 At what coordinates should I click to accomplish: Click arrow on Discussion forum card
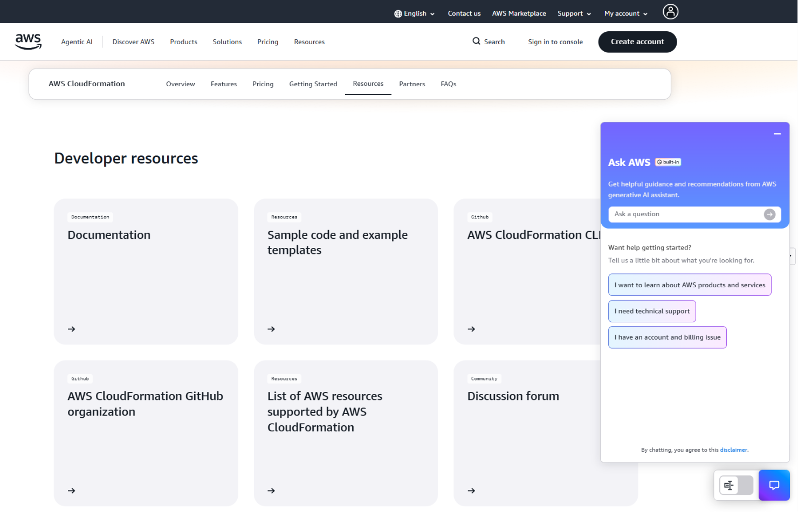click(471, 490)
